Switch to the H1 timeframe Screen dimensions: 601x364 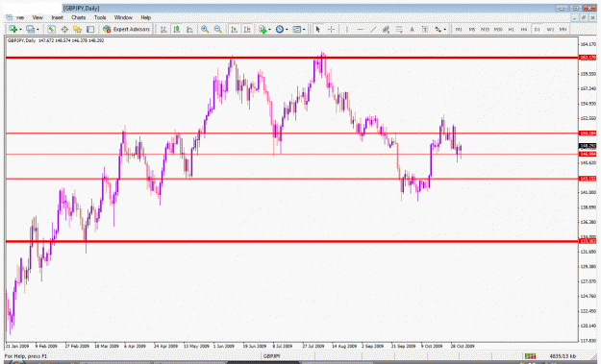tap(511, 29)
